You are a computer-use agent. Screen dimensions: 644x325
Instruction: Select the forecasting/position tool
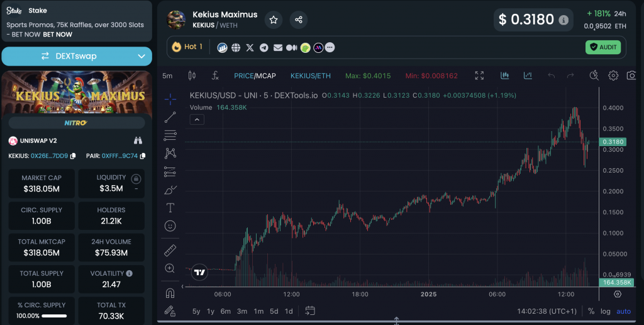click(x=170, y=171)
